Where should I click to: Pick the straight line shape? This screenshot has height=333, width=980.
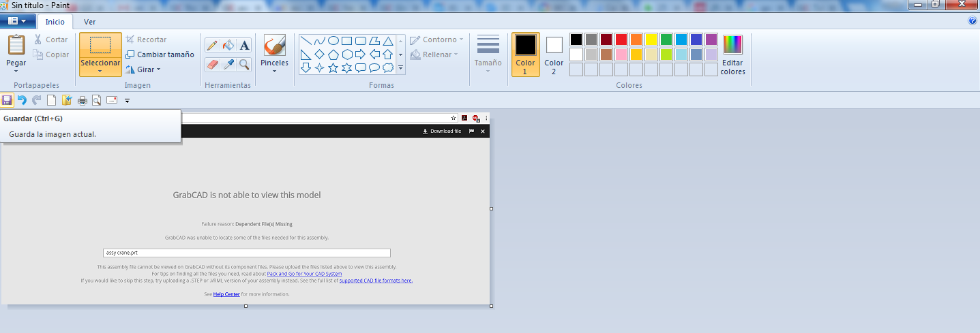coord(306,41)
